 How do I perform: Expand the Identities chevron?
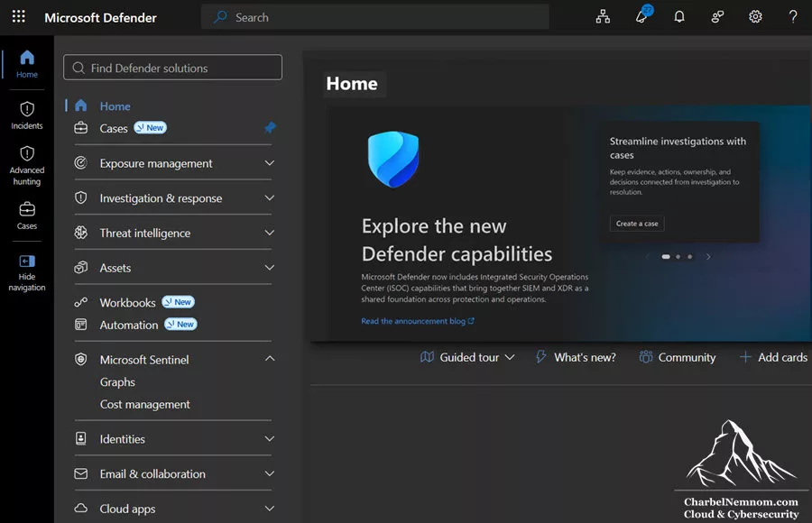click(269, 438)
